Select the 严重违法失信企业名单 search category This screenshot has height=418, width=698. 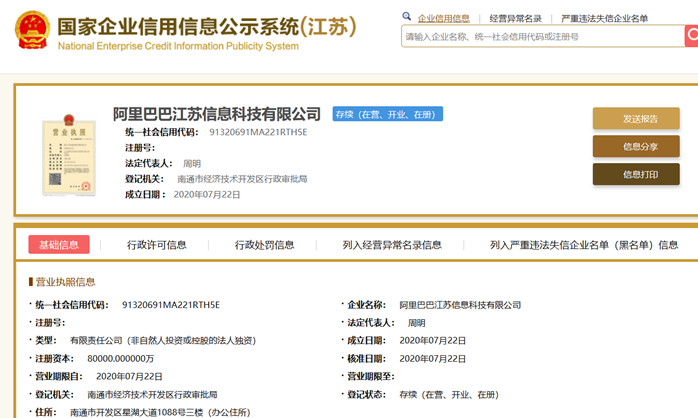(604, 19)
